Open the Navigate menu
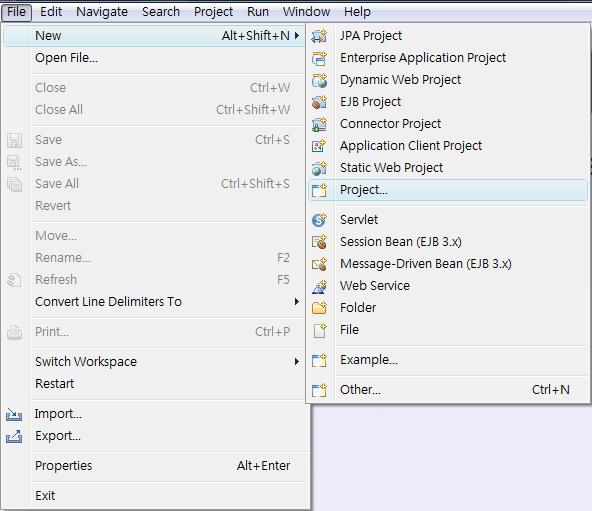Viewport: 592px width, 511px height. (x=102, y=12)
